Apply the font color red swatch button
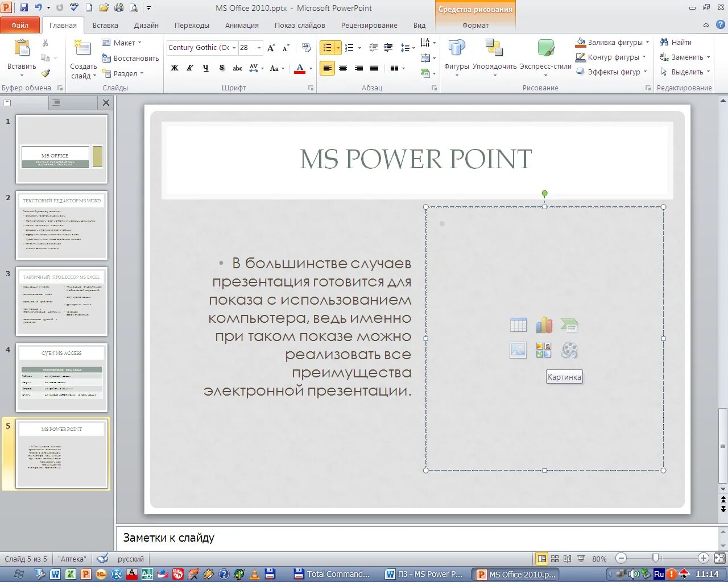Image resolution: width=728 pixels, height=582 pixels. point(300,68)
